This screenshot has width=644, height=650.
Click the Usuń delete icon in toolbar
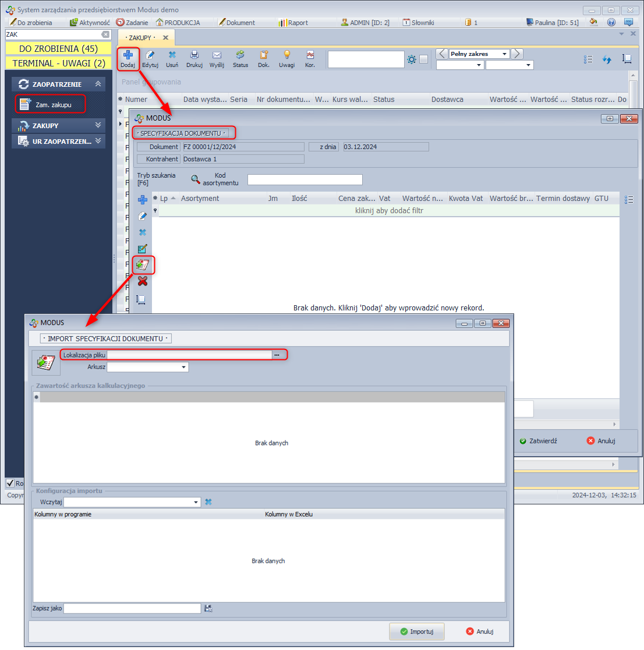[172, 55]
